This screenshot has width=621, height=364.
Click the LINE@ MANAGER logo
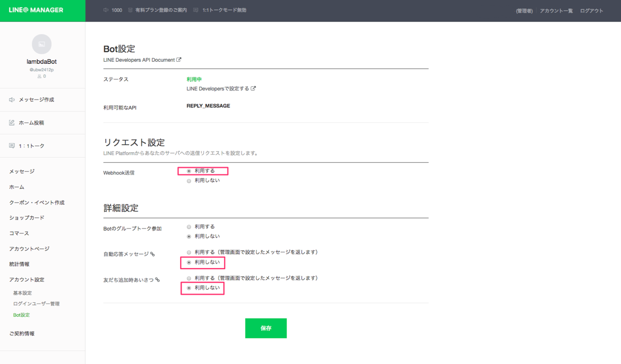click(x=36, y=10)
